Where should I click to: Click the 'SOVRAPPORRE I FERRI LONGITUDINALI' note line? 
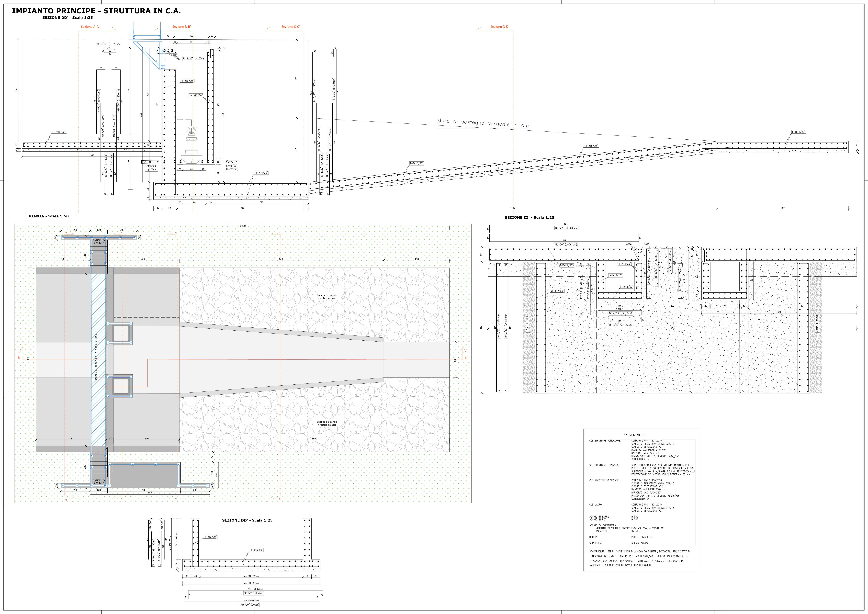(640, 552)
